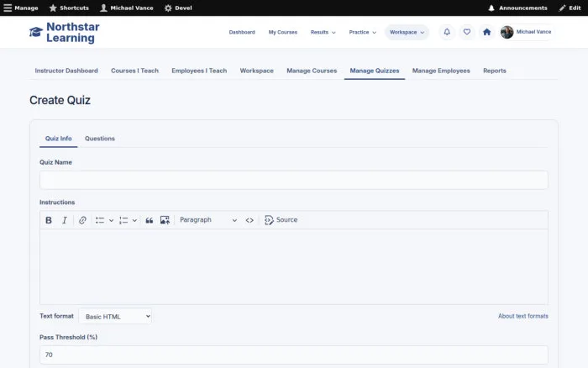Insert a bulleted list

[x=100, y=220]
